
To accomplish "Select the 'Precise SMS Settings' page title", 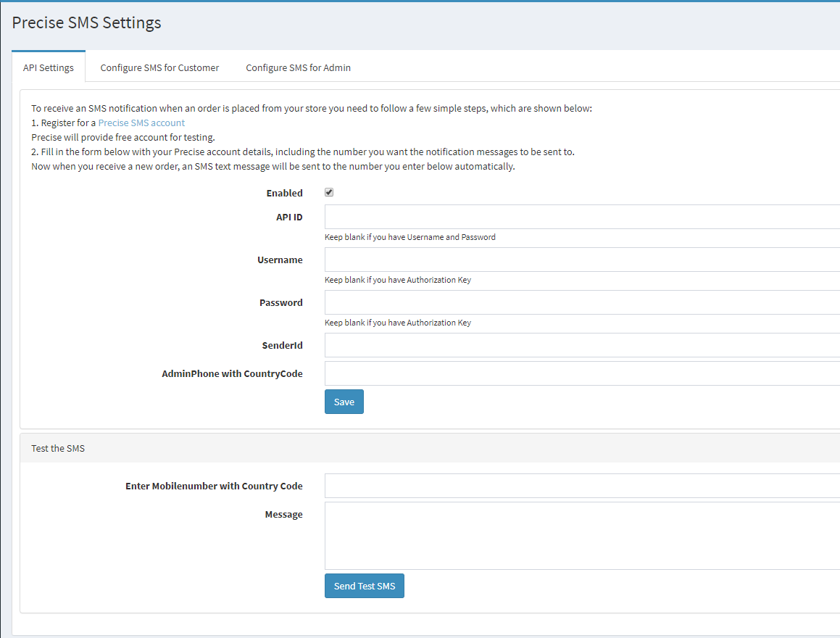I will 86,22.
